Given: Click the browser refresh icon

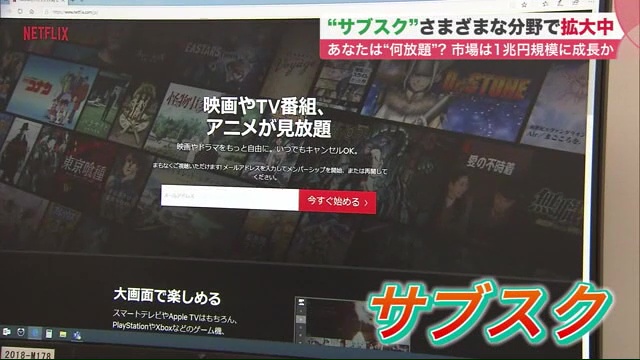Looking at the screenshot, I should click(20, 11).
